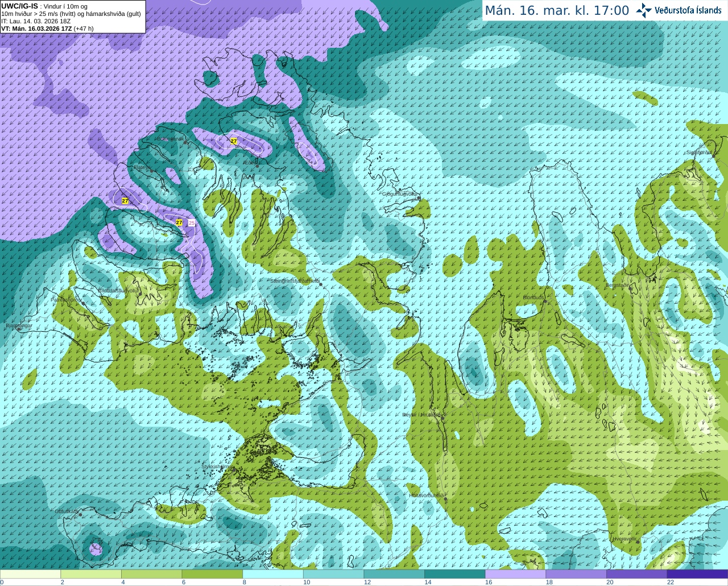Click the VT: Mán. 16.03.2026 17Z line
Image resolution: width=728 pixels, height=586 pixels.
[47, 28]
